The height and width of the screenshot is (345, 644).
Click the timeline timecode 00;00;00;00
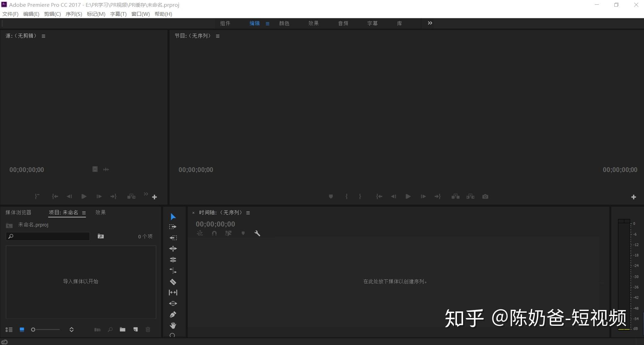[215, 224]
